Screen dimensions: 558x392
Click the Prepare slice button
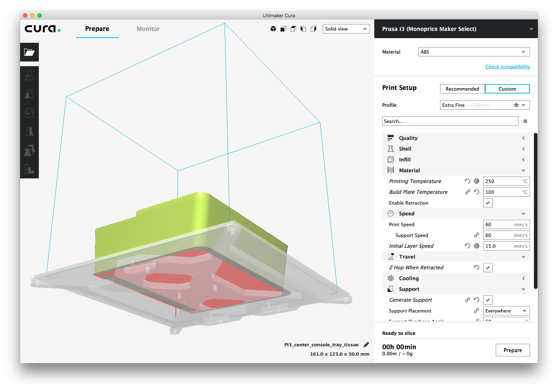click(x=513, y=350)
